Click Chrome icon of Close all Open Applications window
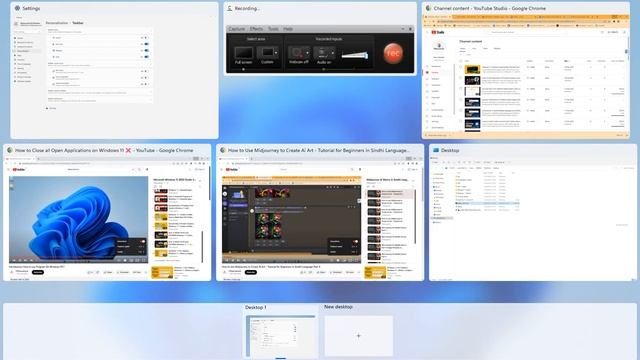This screenshot has height=360, width=640. pyautogui.click(x=10, y=150)
